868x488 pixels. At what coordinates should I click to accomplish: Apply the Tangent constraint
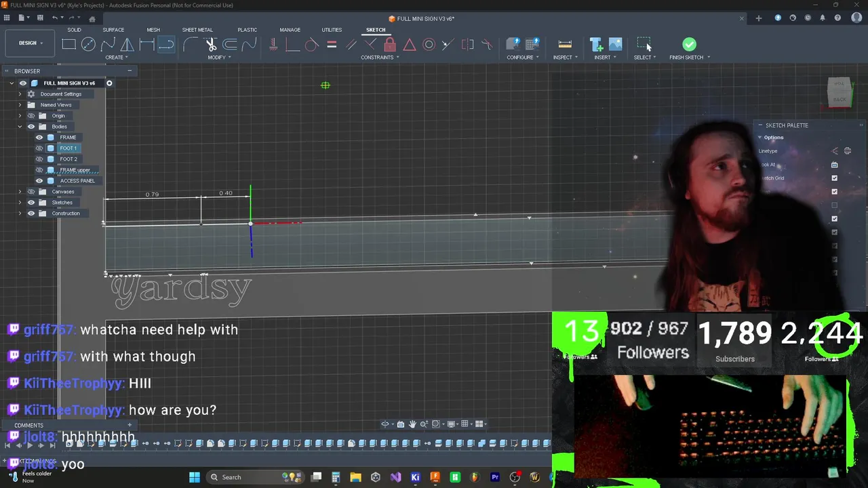pos(312,45)
